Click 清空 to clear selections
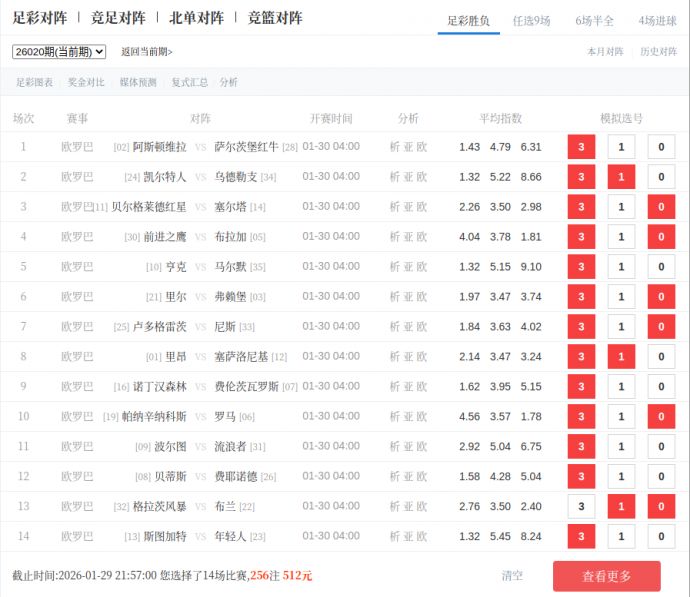This screenshot has width=690, height=597. click(512, 576)
